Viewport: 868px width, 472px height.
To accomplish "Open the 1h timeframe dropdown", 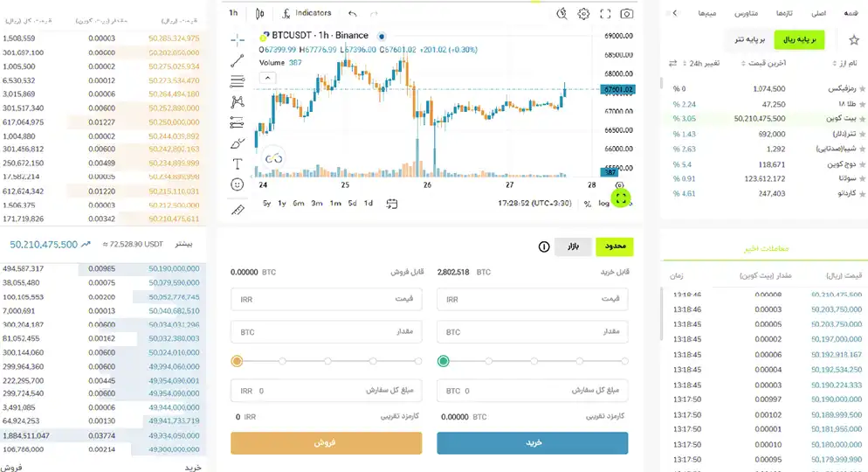I will (x=233, y=13).
